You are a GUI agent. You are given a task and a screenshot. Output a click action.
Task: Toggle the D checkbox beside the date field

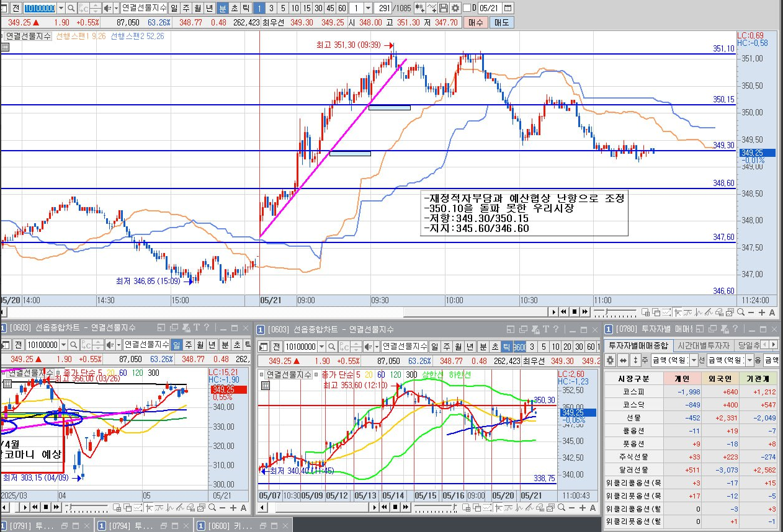pos(468,8)
